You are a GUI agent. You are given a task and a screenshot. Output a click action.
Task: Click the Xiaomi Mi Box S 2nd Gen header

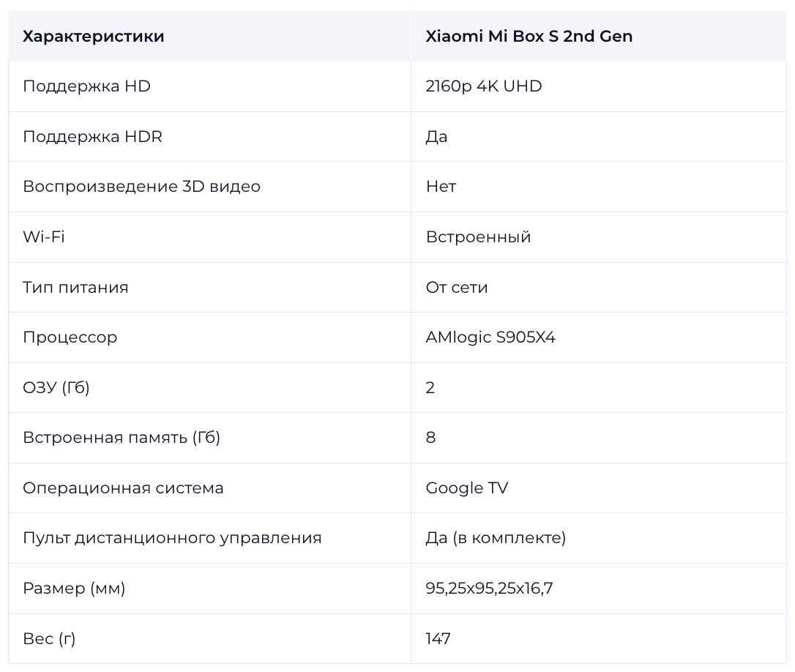click(x=529, y=37)
